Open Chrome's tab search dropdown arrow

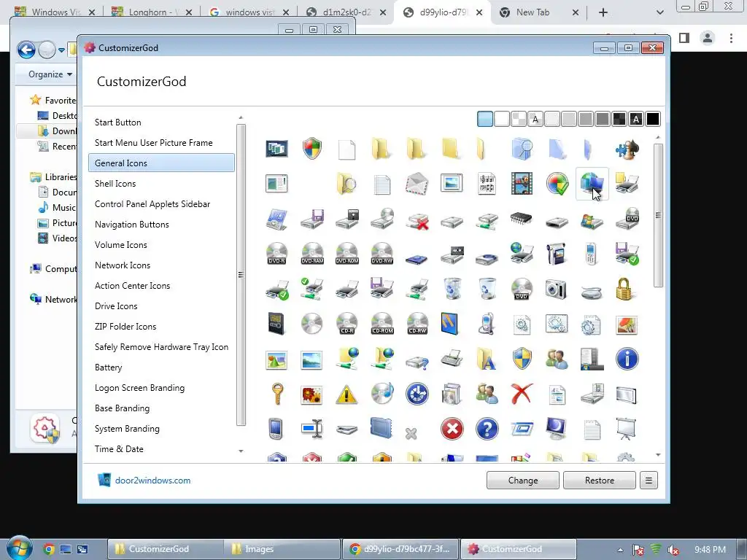click(659, 12)
